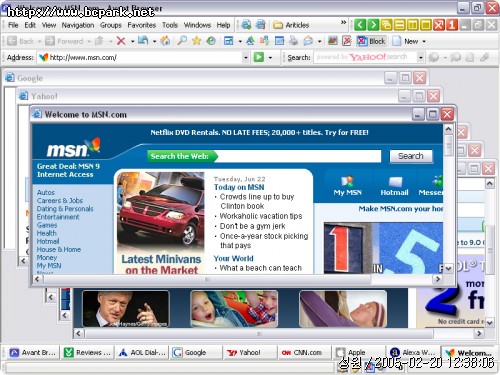500x375 pixels.
Task: Click the green Next window arrow
Action: click(x=373, y=25)
